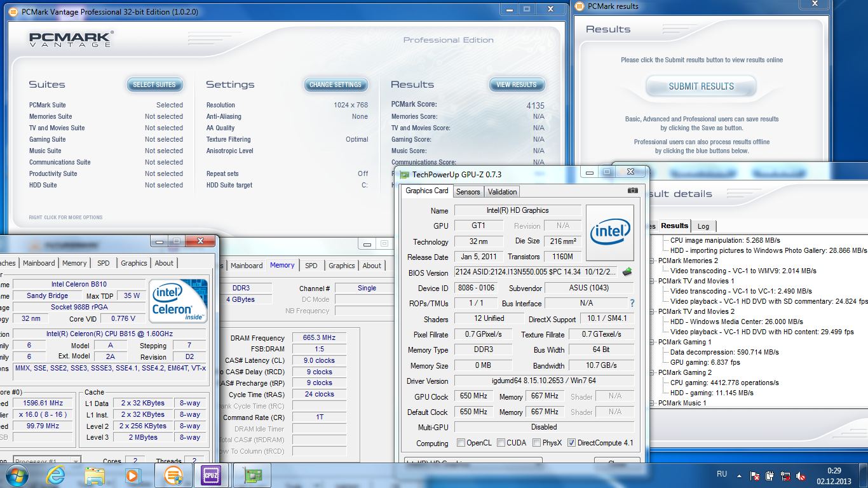The image size is (868, 488).
Task: Click the Intel logo in GPU-Z
Action: [610, 233]
